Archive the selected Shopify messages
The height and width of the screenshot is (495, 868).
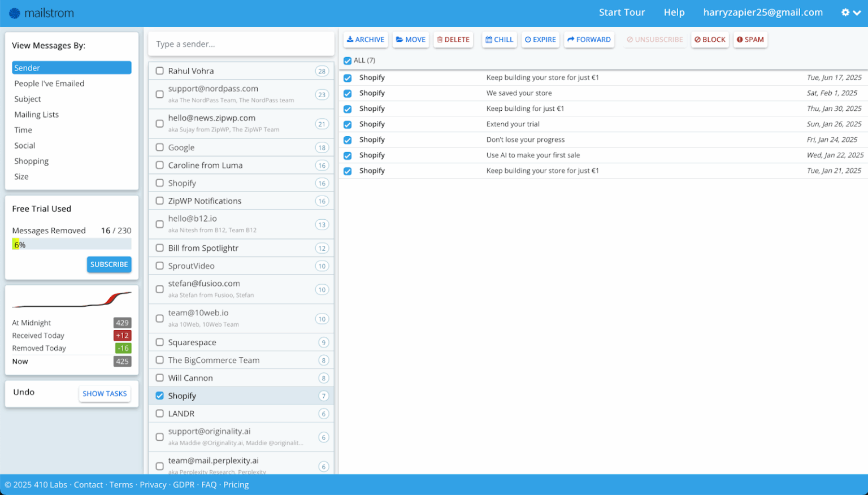click(365, 40)
